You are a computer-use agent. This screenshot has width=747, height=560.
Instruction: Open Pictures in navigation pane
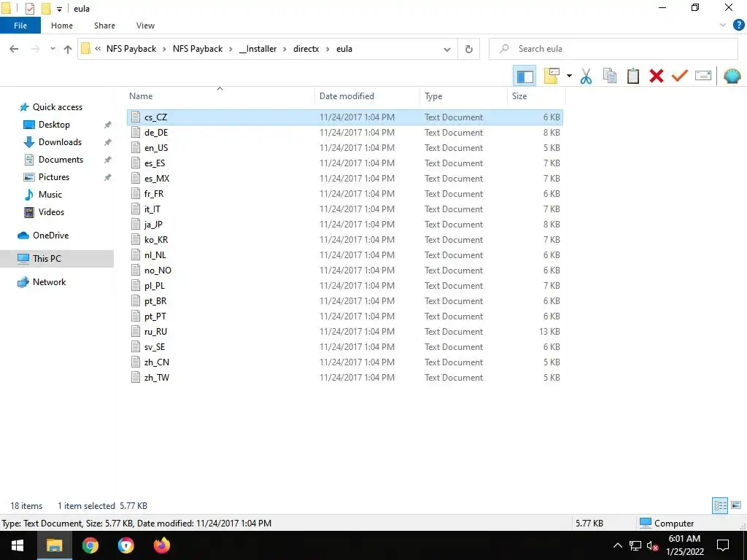[x=54, y=177]
